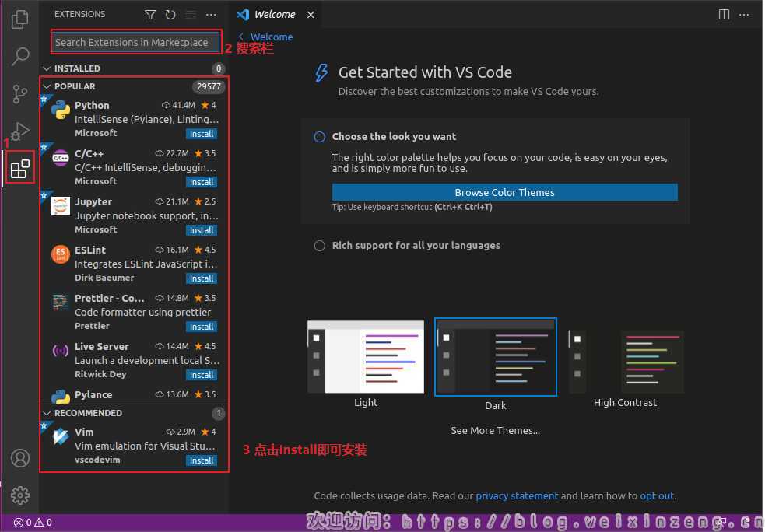The image size is (765, 532).
Task: Click the Browse Color Themes button
Action: click(x=504, y=192)
